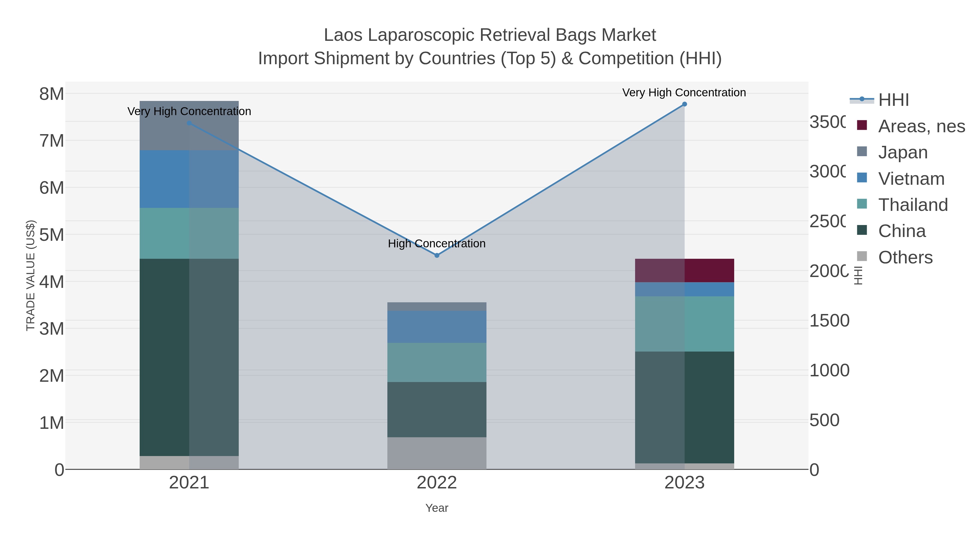980x551 pixels.
Task: Click 'Very High Concentration' annotation above 2023
Action: (x=684, y=93)
